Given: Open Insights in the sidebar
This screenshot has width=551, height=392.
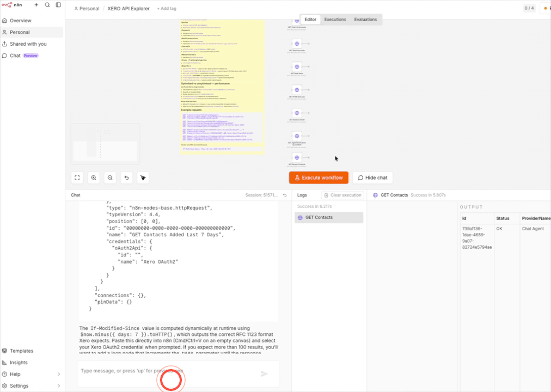Looking at the screenshot, I should pyautogui.click(x=19, y=363).
